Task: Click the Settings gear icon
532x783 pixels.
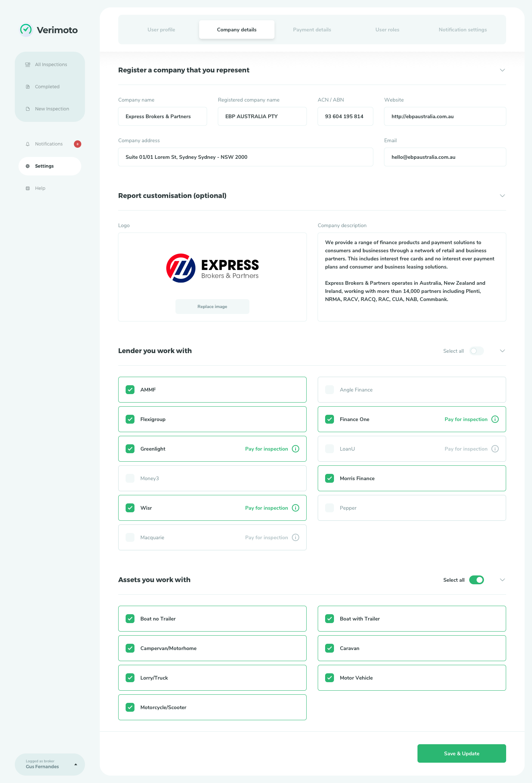Action: tap(28, 166)
